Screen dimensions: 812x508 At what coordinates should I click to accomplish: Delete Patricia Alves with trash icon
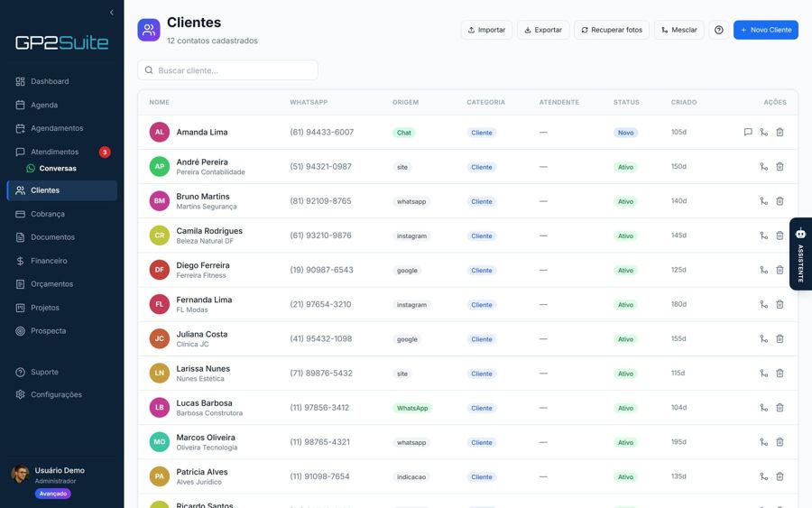pyautogui.click(x=780, y=476)
